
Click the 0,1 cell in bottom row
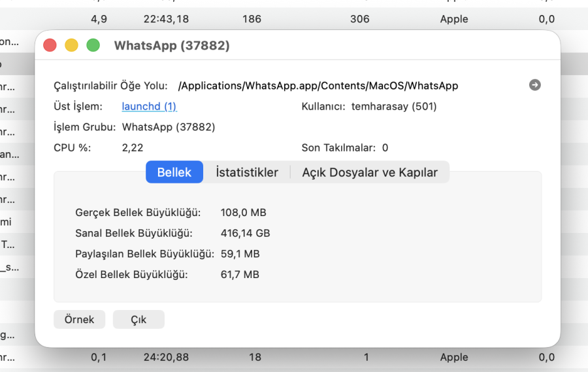[x=99, y=357]
